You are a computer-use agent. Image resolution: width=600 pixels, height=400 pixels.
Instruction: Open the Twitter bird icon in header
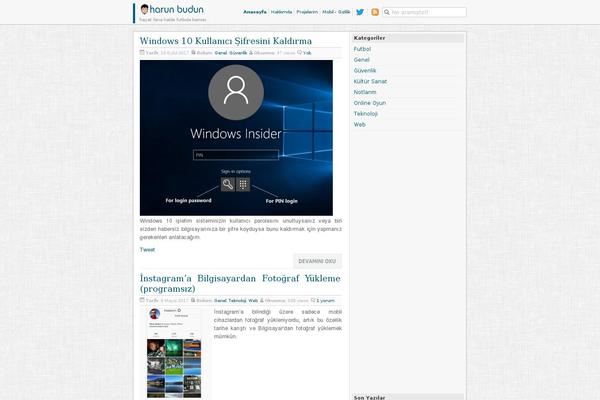click(x=360, y=12)
